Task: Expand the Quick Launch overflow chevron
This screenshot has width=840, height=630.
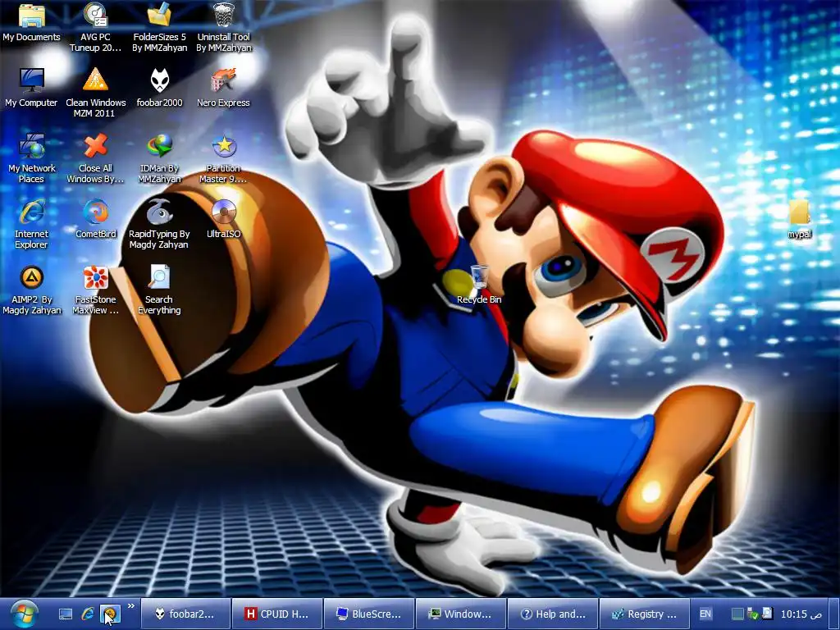Action: [131, 606]
